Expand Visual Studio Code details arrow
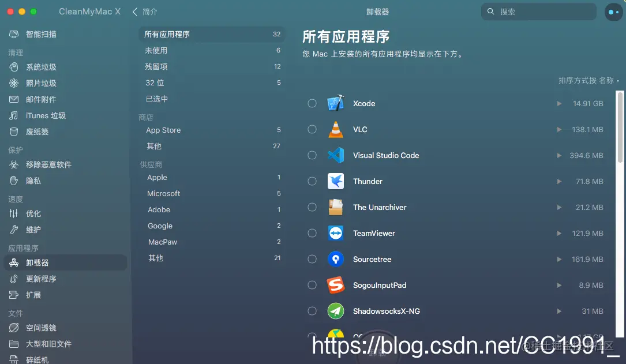 point(559,155)
